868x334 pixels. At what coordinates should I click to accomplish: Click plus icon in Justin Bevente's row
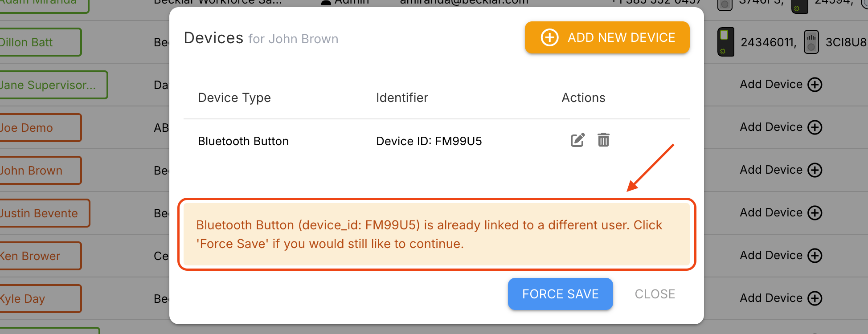pyautogui.click(x=815, y=213)
